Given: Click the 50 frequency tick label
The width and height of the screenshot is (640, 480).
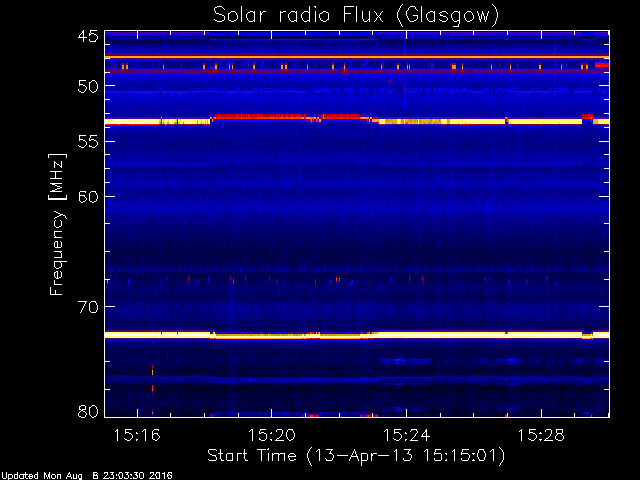Looking at the screenshot, I should (x=88, y=87).
